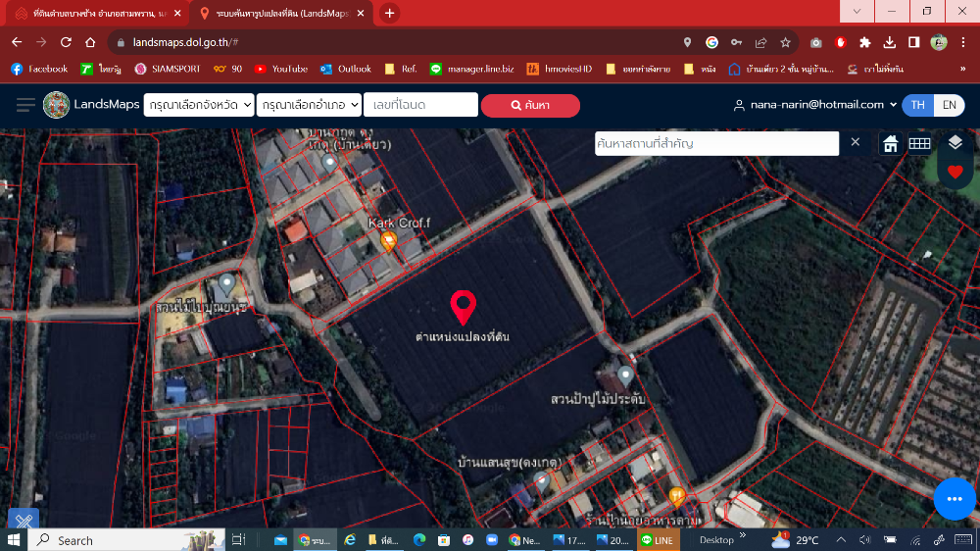Bookmark this page with the star icon
This screenshot has height=551, width=980.
785,42
